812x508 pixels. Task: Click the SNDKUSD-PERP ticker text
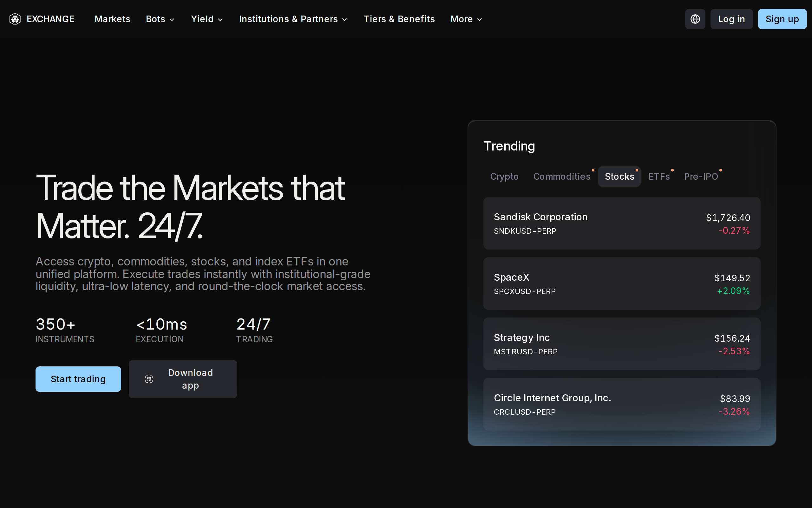click(x=525, y=231)
